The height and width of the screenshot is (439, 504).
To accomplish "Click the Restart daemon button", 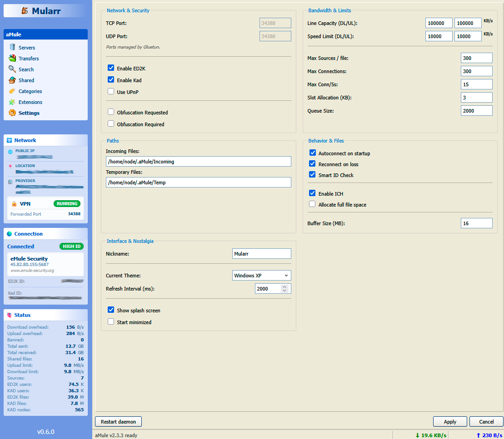I will point(118,422).
